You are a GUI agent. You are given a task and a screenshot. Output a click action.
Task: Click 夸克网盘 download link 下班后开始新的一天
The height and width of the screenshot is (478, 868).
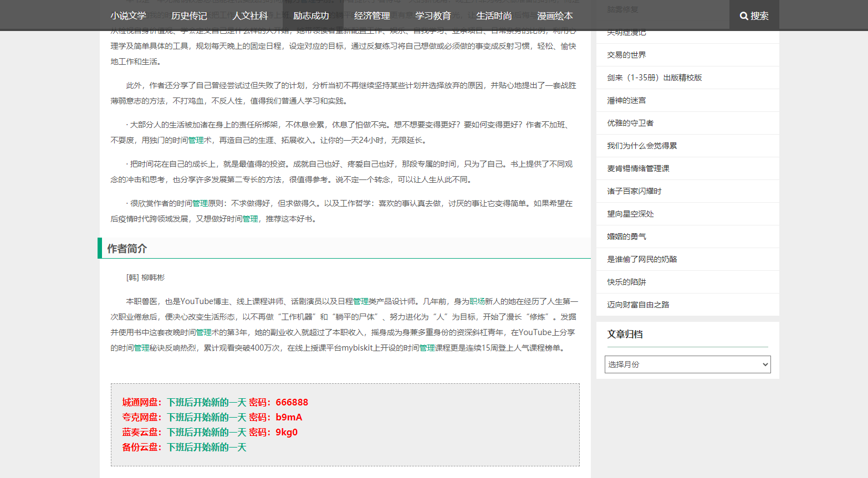pyautogui.click(x=207, y=417)
